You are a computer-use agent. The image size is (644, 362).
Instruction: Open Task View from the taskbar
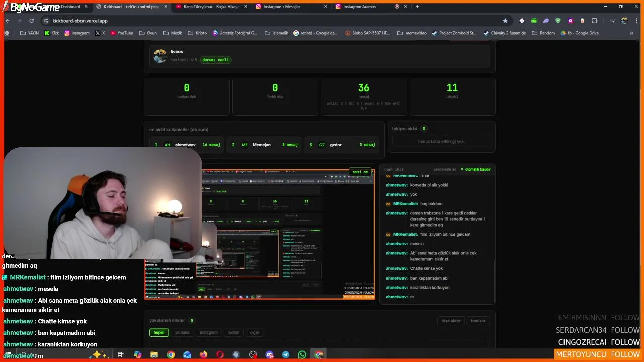point(121,354)
